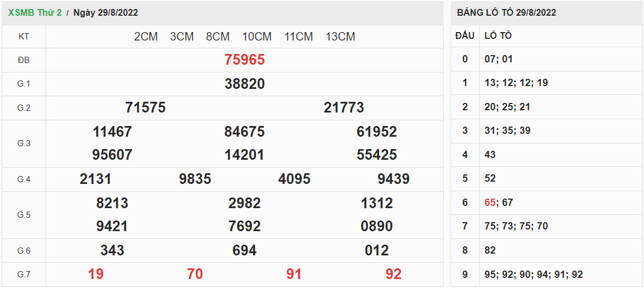Click the ĐB row label
The image size is (644, 288).
pos(24,60)
